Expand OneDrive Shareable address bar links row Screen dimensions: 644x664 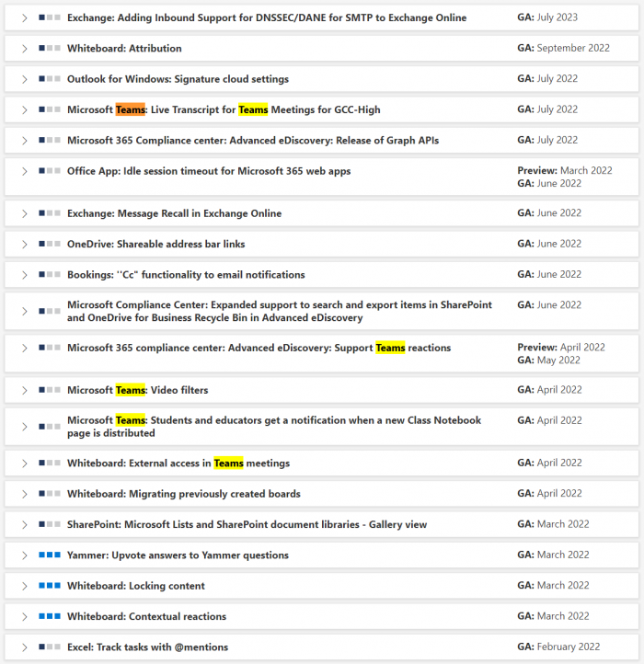pos(25,245)
